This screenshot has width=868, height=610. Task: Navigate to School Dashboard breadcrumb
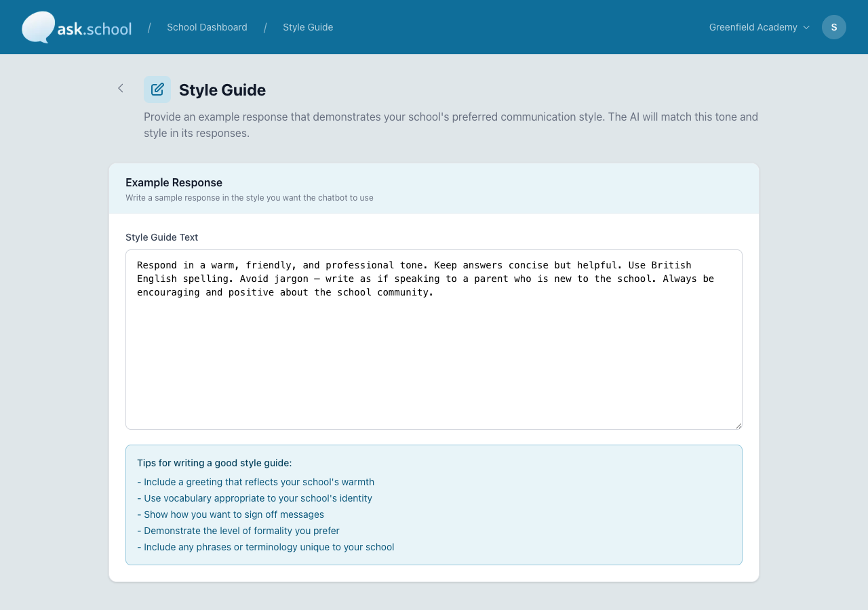[207, 27]
